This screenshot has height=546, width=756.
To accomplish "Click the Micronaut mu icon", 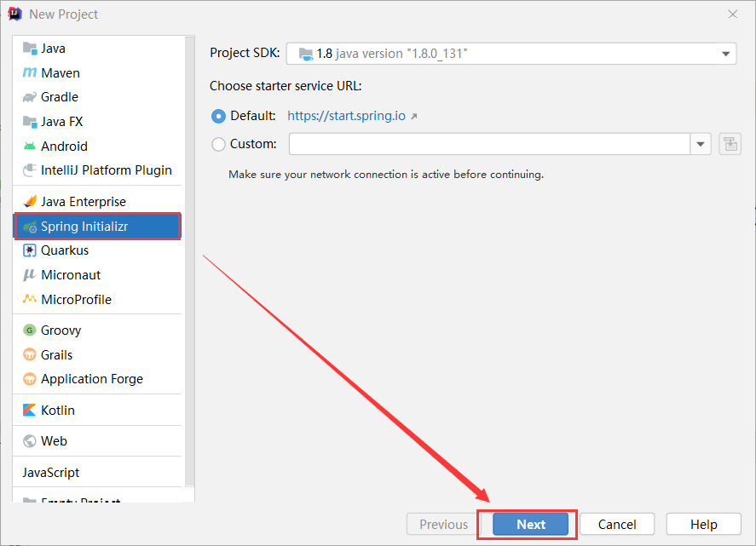I will coord(30,274).
